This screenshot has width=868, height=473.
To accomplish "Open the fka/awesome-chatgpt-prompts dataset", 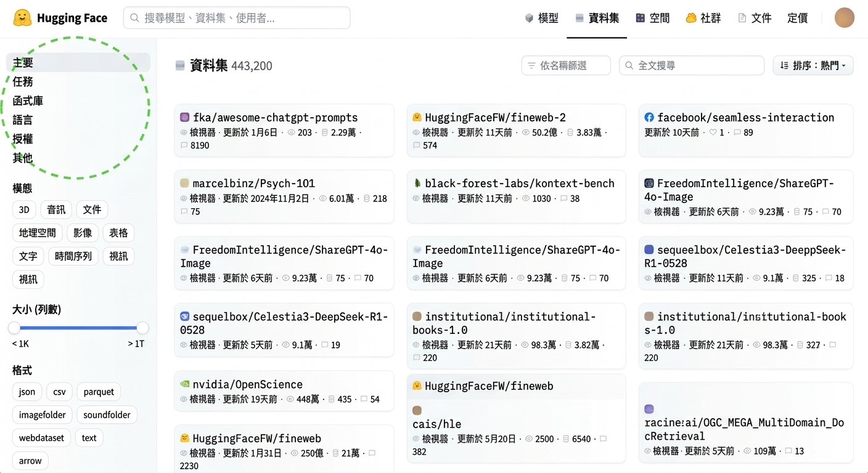I will pos(275,117).
